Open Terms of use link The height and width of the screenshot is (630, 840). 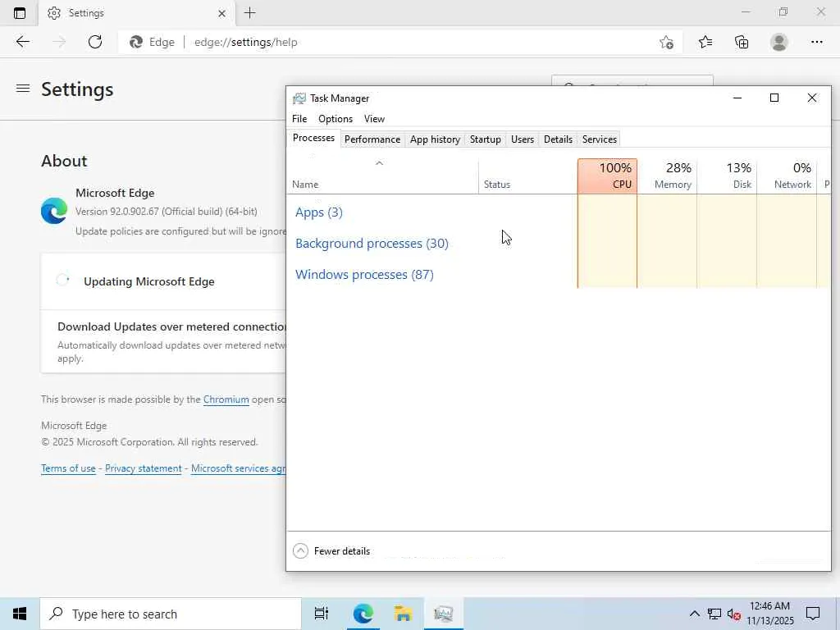68,468
